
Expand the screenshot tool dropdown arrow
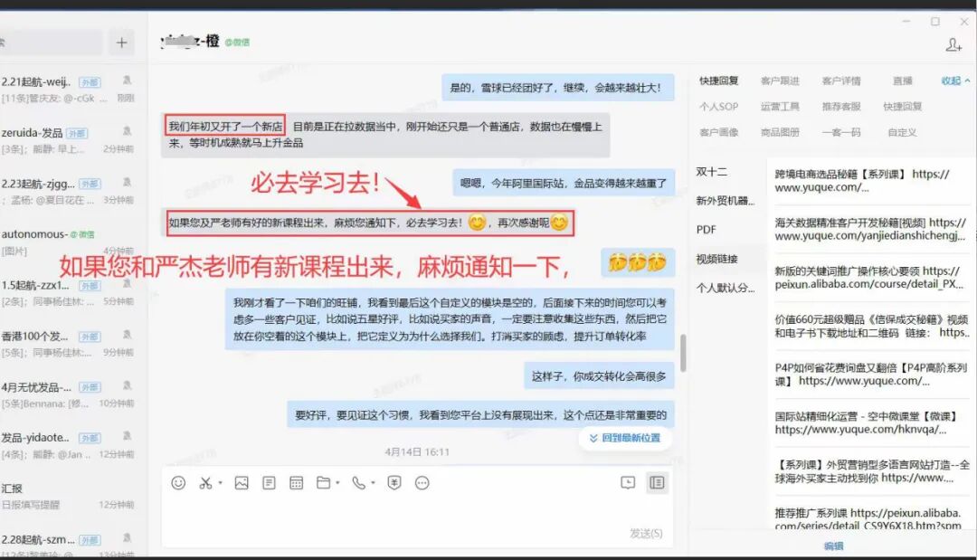pyautogui.click(x=218, y=482)
